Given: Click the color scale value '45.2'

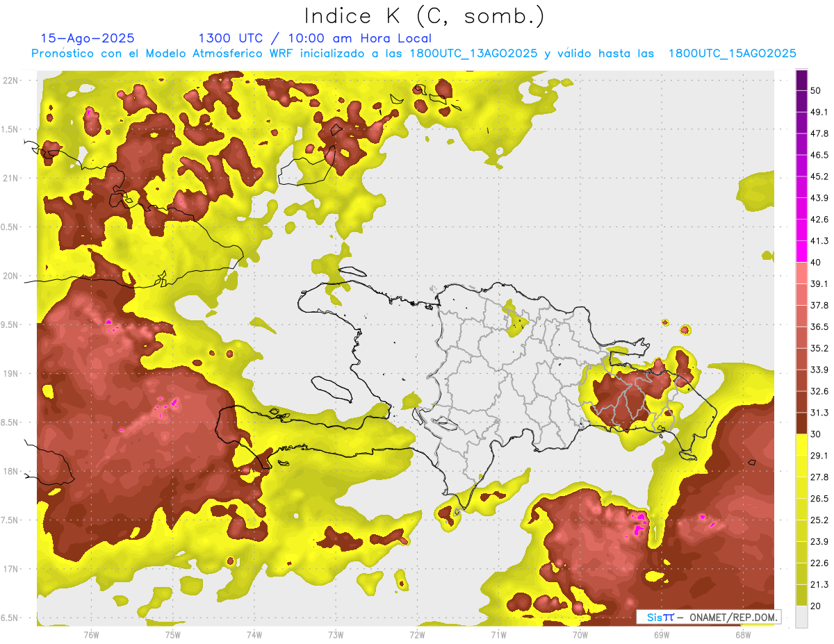Looking at the screenshot, I should [x=819, y=176].
